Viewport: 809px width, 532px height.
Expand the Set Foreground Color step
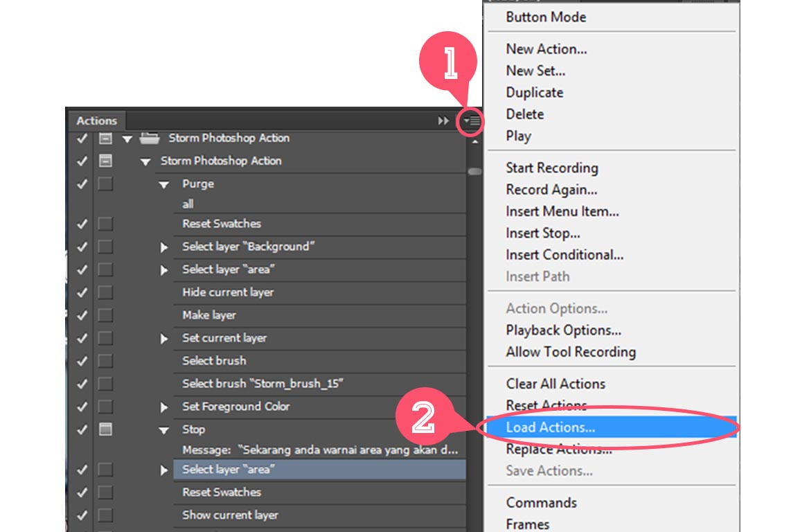163,407
